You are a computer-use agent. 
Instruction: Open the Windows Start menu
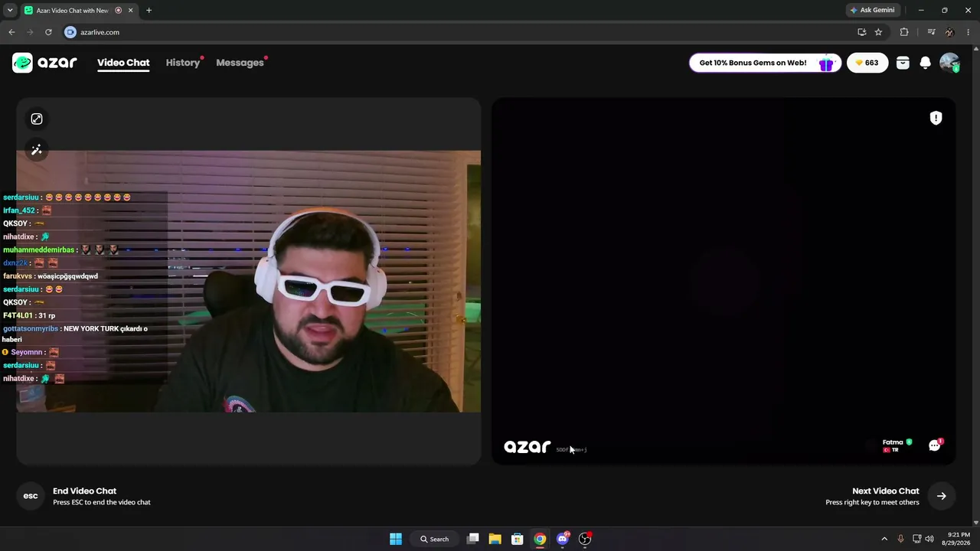[x=396, y=539]
